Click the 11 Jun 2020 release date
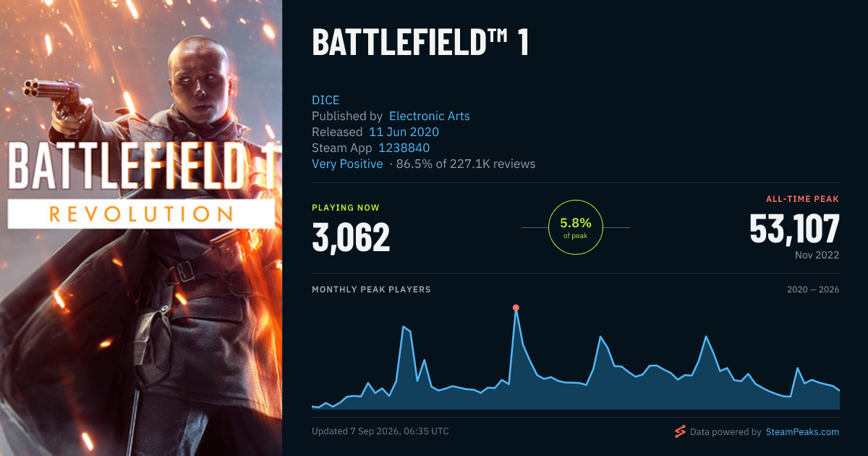 point(404,132)
